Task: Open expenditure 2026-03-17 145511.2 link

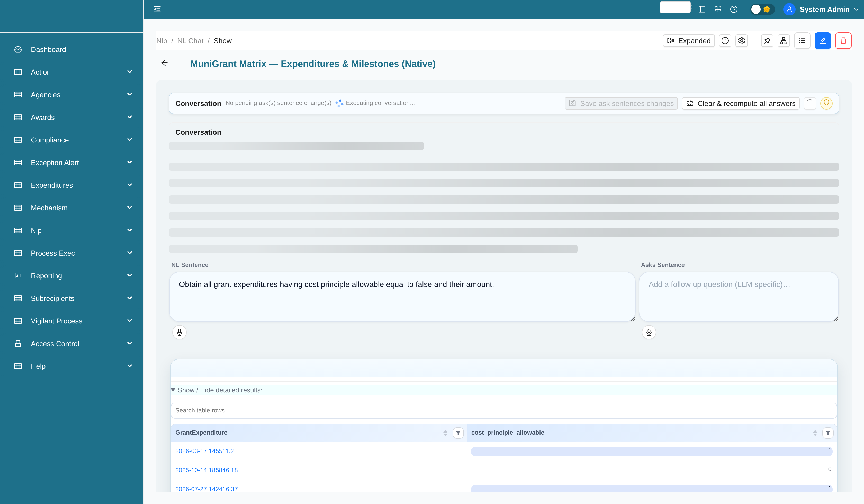Action: click(x=204, y=451)
